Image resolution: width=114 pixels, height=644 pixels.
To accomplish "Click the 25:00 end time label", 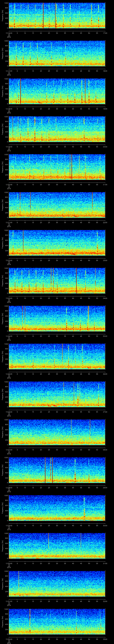I will tap(105, 336).
